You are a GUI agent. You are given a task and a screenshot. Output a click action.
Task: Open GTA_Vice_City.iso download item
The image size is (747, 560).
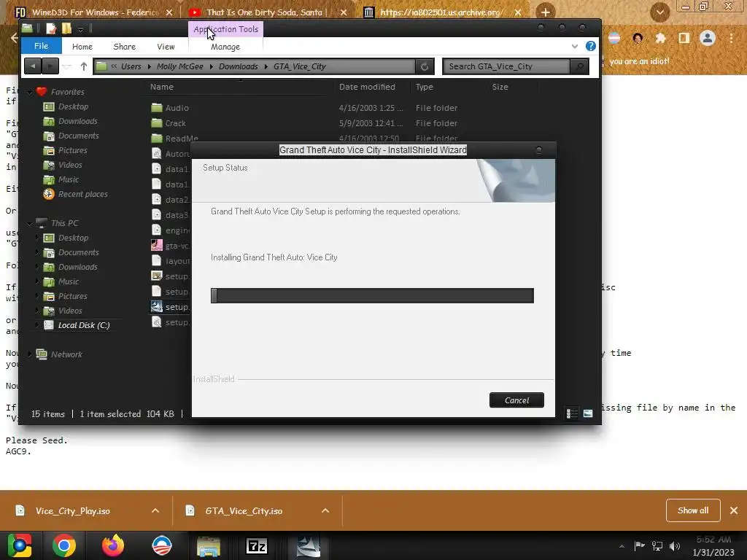243,511
